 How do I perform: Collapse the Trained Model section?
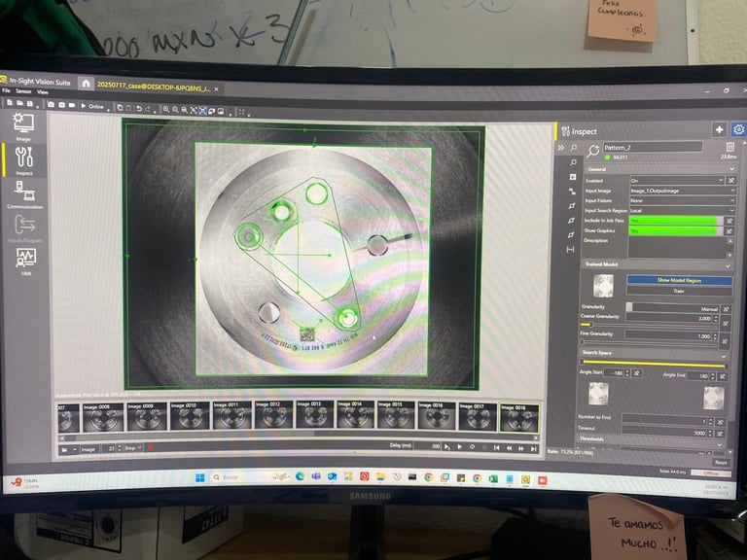(728, 265)
